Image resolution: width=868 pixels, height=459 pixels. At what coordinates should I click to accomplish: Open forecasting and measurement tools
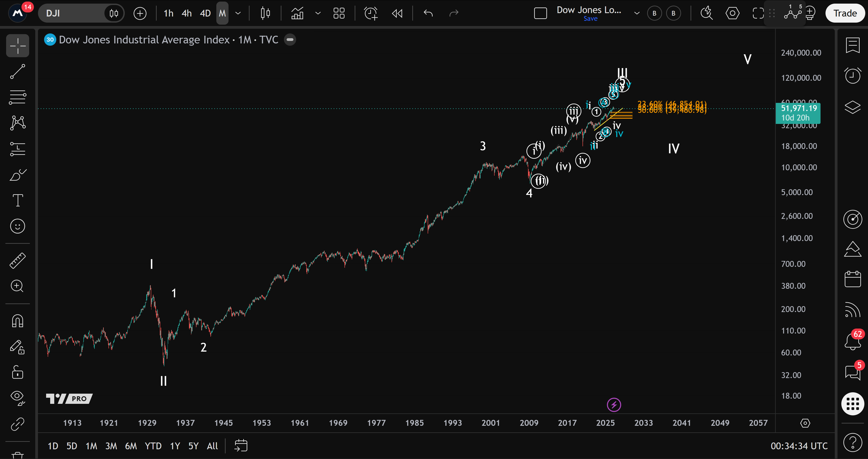coord(18,149)
